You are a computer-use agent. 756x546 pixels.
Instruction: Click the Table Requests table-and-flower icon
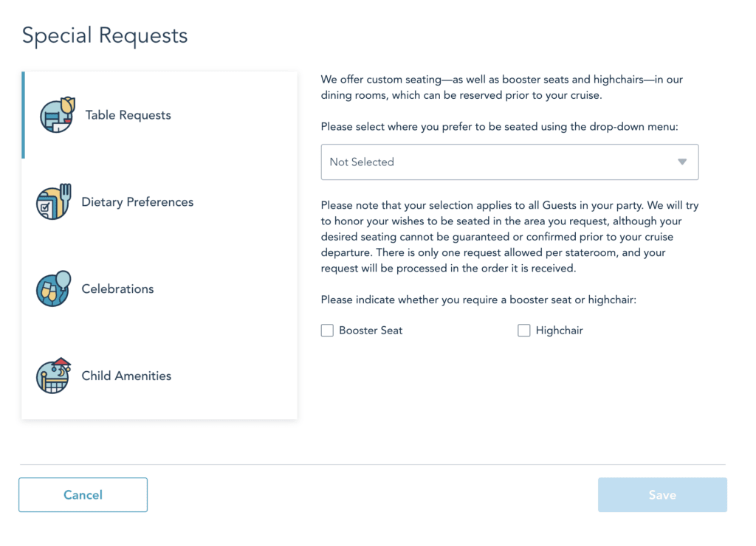click(x=57, y=114)
